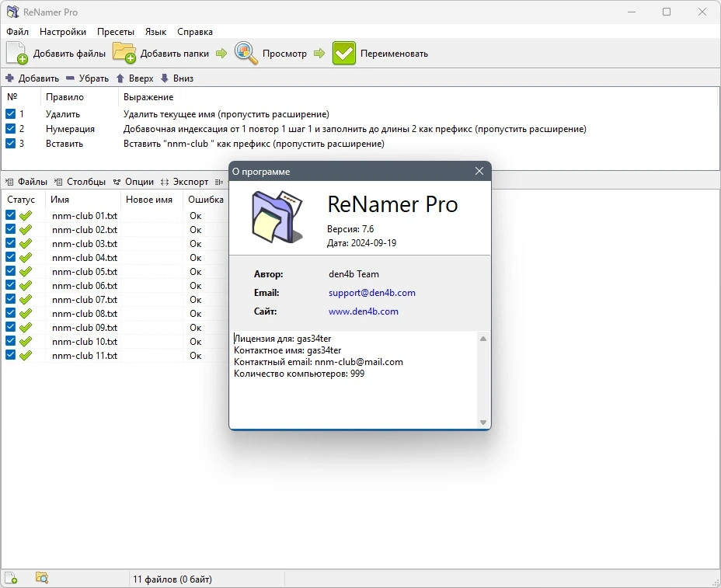Click the Add files toolbar icon
Viewport: 721px width, 588px height.
point(17,54)
